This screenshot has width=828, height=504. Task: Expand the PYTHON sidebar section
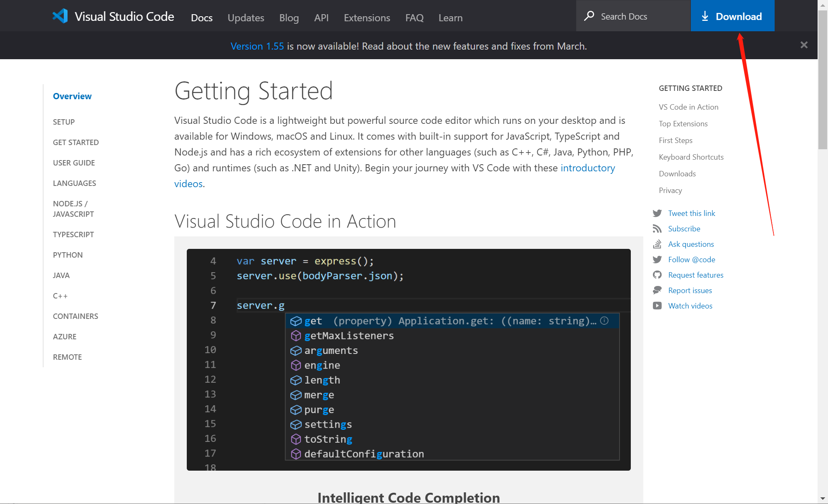[x=68, y=255]
